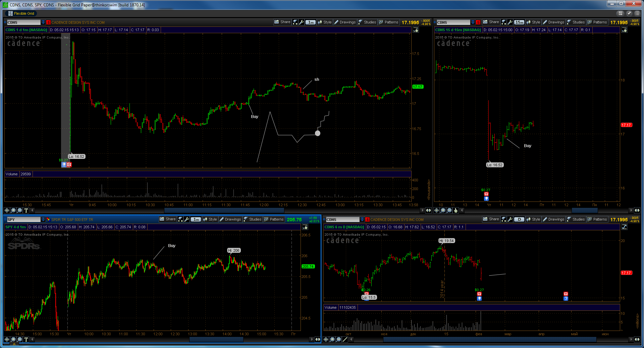Click time-axis scroll slider under CDNS 15m chart

[585, 210]
